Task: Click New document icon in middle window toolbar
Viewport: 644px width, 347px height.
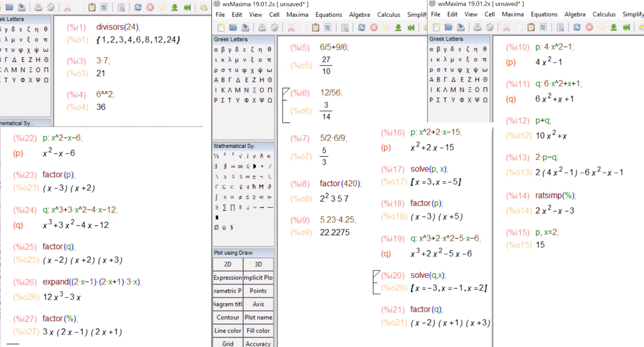Action: [221, 28]
